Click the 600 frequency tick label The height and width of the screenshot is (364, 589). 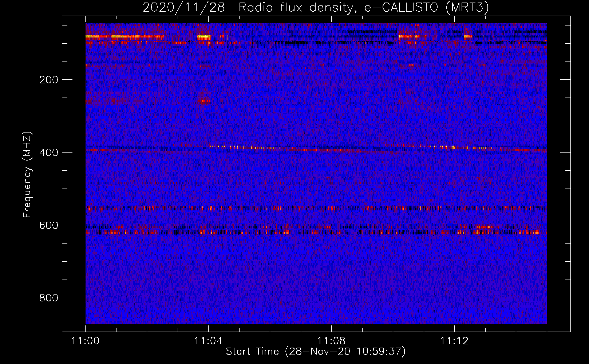click(x=49, y=225)
